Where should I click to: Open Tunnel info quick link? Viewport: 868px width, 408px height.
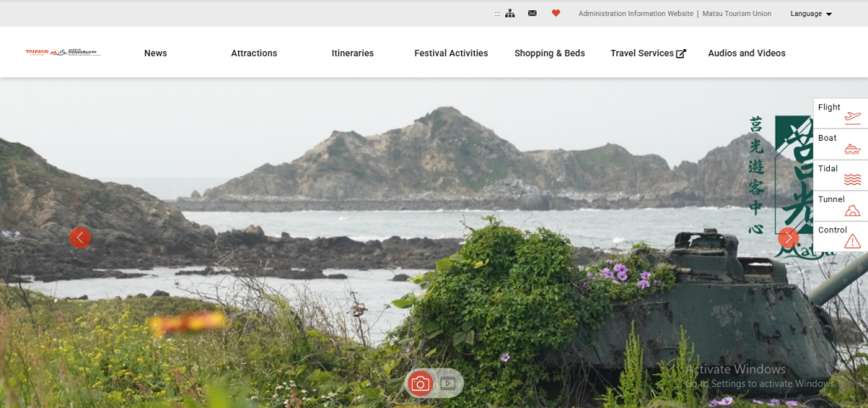[x=840, y=205]
